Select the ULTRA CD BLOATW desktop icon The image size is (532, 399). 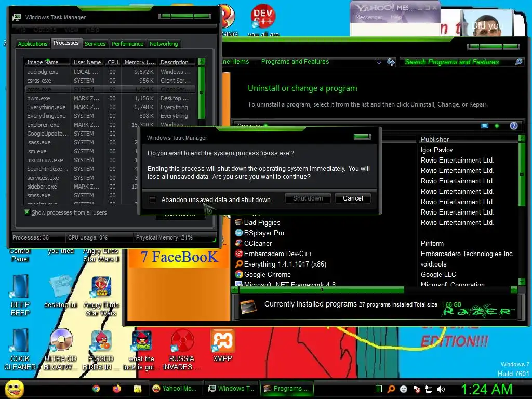click(60, 350)
